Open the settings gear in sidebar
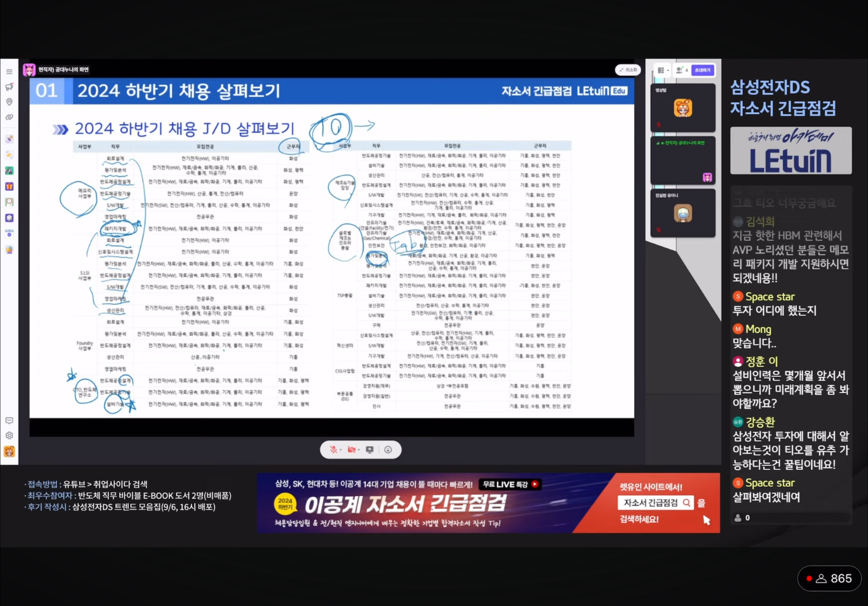 tap(9, 435)
